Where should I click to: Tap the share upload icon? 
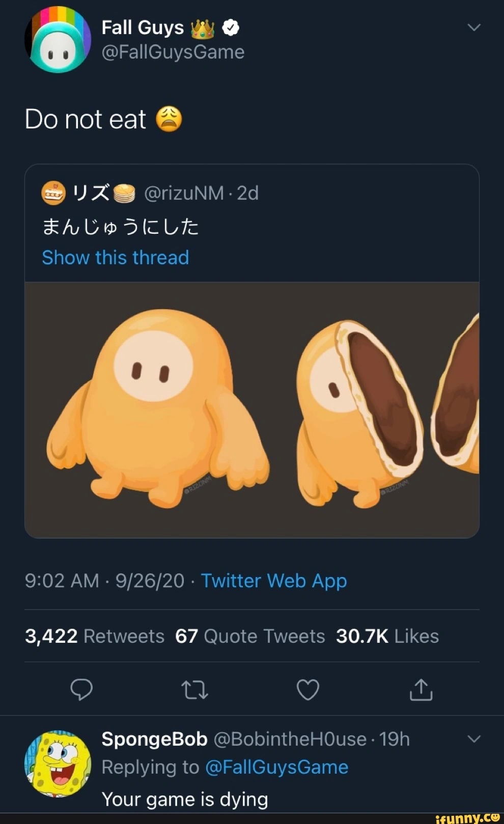421,690
